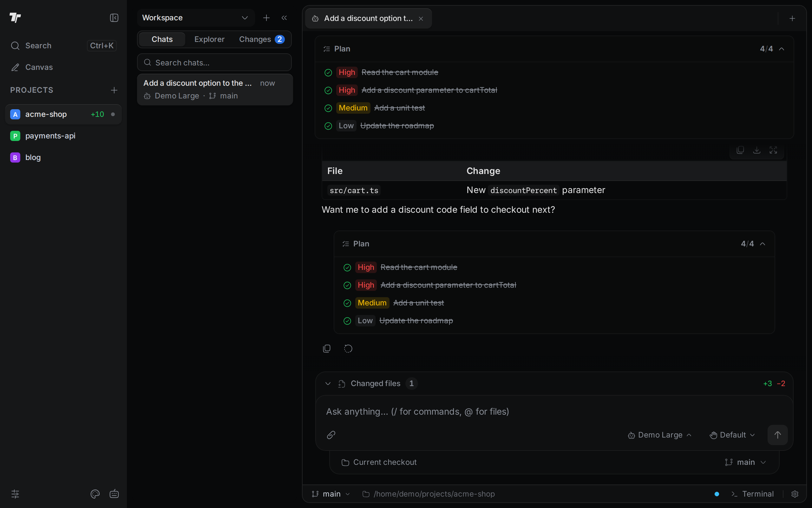Focus the Search chats field
This screenshot has width=812, height=508.
pos(214,63)
